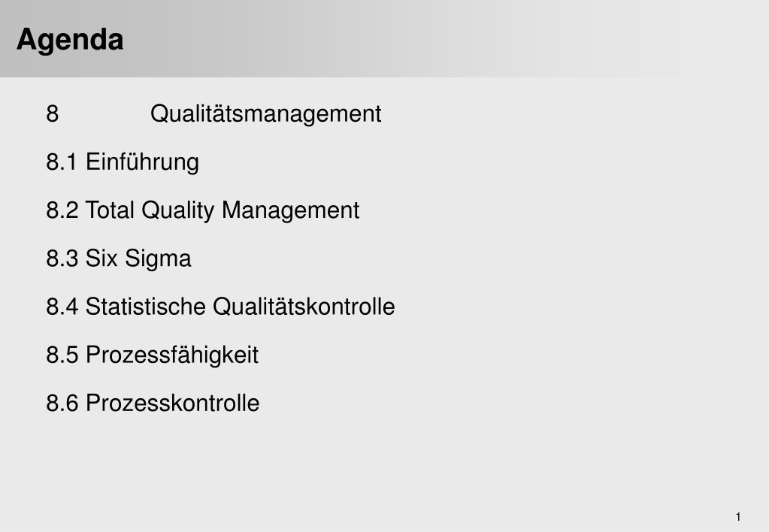Click the section number 8.6
Image resolution: width=769 pixels, height=532 pixels.
62,403
